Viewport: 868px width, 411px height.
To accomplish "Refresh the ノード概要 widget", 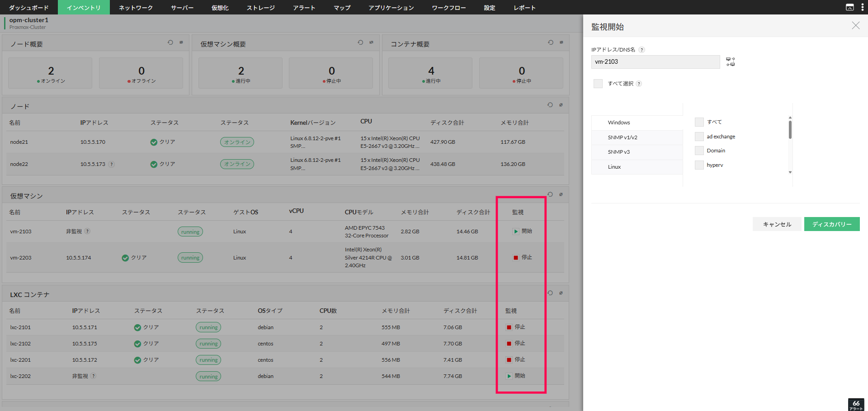I will pyautogui.click(x=170, y=43).
